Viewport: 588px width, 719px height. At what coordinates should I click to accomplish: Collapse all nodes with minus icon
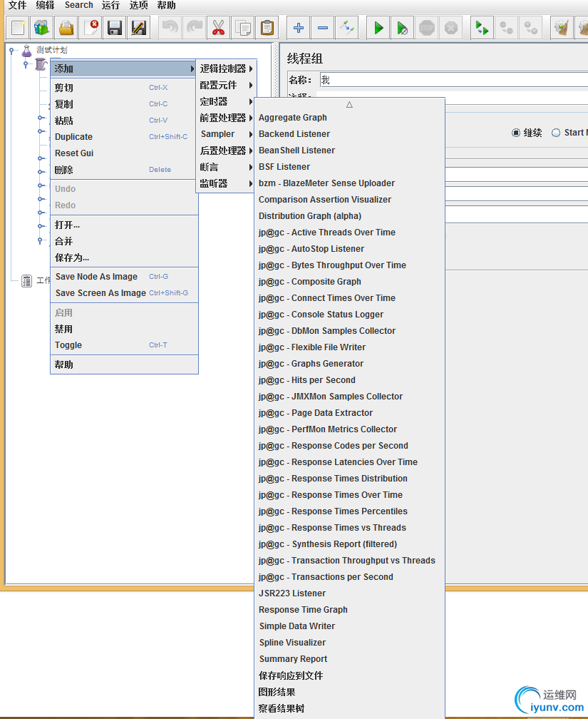coord(323,28)
